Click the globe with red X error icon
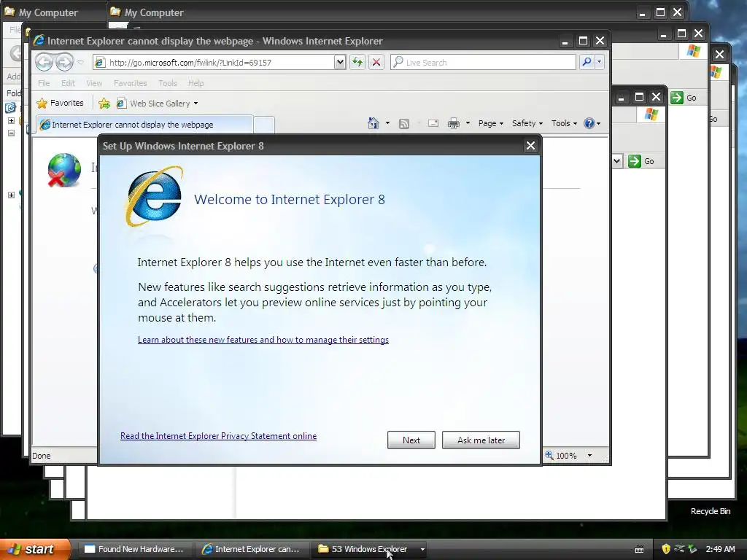This screenshot has width=747, height=560. click(64, 170)
